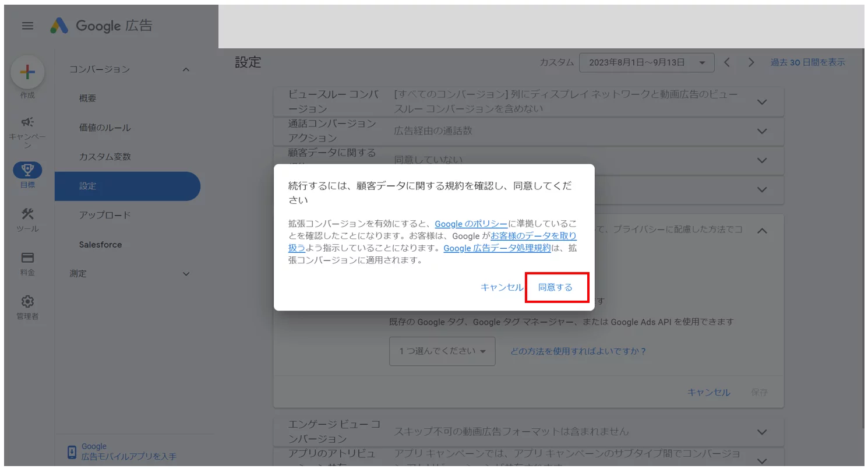Expand the ビュースルーコンバージョン row
This screenshot has height=469, width=868.
[x=761, y=101]
